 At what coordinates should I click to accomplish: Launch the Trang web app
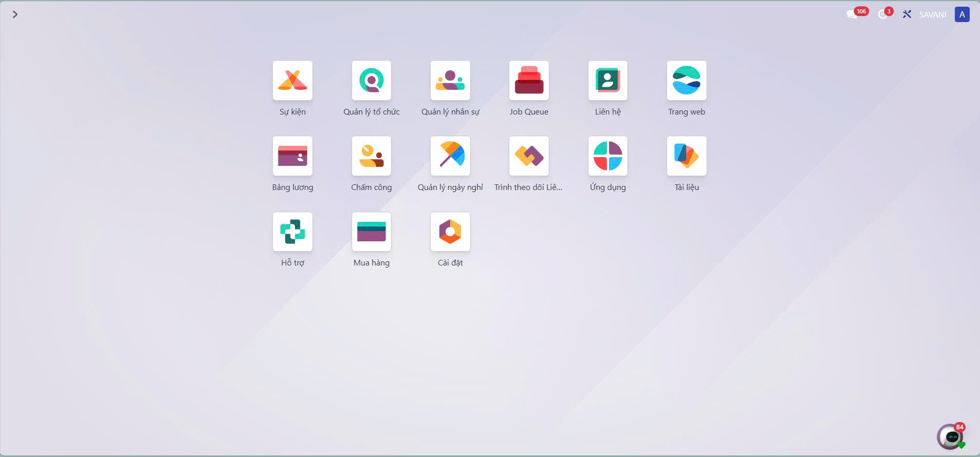pyautogui.click(x=687, y=81)
